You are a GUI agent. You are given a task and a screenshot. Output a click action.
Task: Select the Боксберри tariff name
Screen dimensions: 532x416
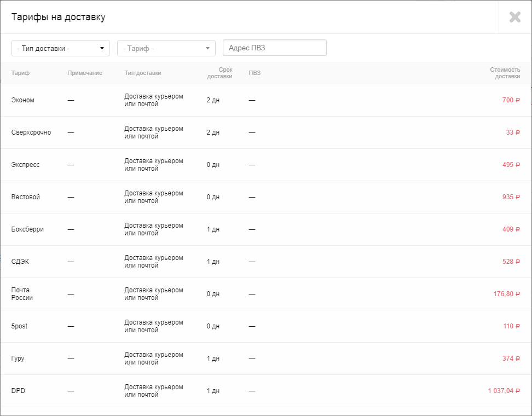27,229
